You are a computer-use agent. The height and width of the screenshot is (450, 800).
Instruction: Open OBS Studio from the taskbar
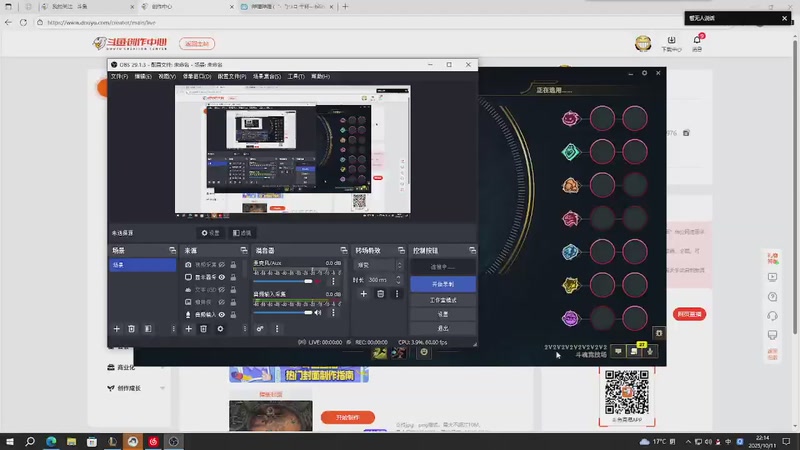click(173, 441)
